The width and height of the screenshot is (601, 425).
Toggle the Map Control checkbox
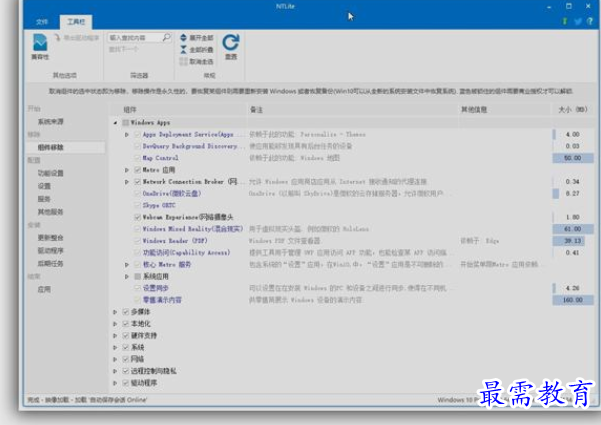coord(138,158)
